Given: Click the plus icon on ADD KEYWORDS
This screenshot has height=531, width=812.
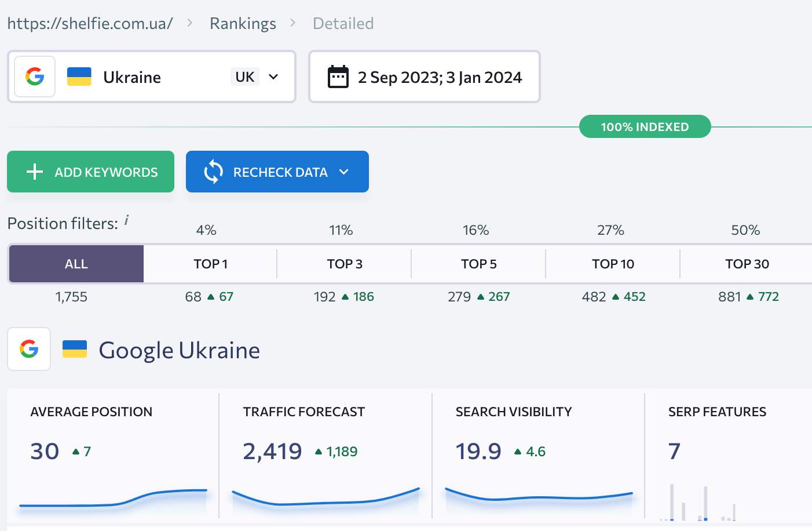Looking at the screenshot, I should click(35, 172).
